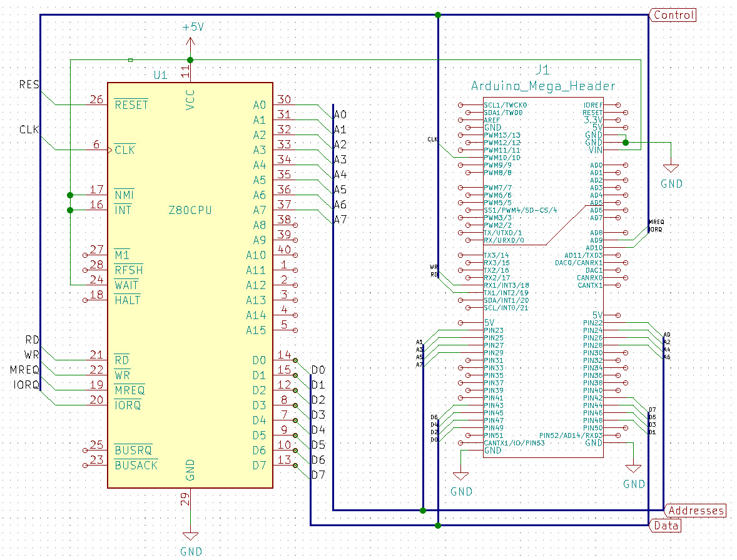Select the Arduino_Mega_Header value text
Viewport: 737px width, 560px height.
point(543,86)
